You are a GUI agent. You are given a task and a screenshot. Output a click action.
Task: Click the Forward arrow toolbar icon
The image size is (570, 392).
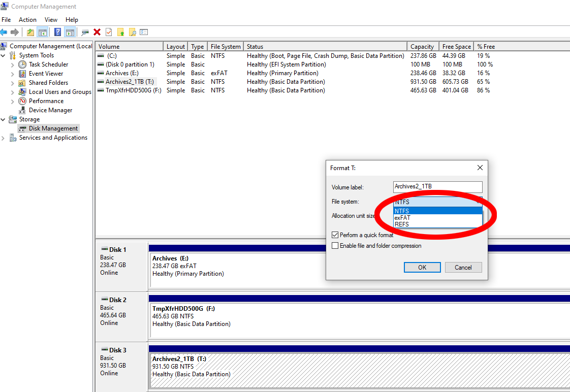tap(15, 32)
